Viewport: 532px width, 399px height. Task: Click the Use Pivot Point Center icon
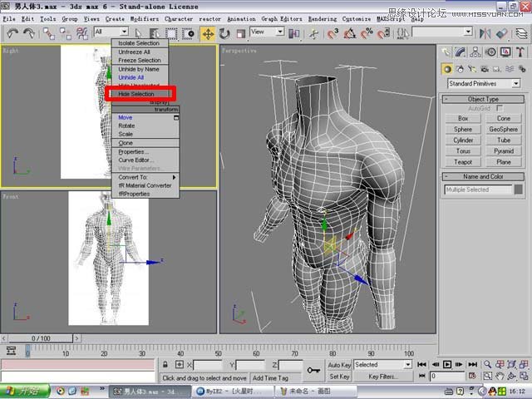pos(293,33)
